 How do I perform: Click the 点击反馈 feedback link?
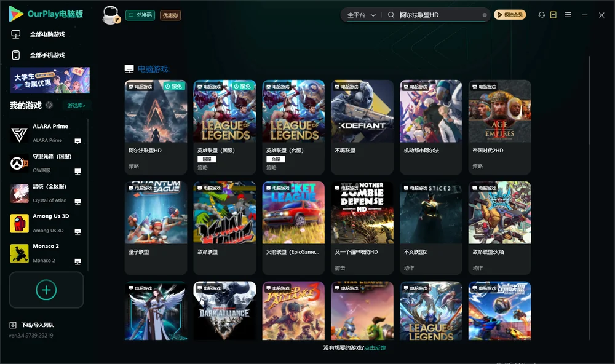click(x=375, y=348)
